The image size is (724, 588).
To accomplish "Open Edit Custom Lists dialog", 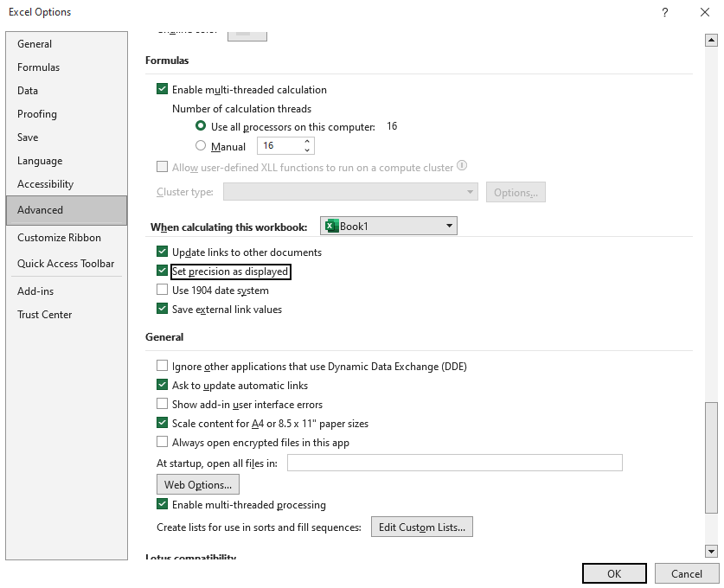I will click(422, 527).
